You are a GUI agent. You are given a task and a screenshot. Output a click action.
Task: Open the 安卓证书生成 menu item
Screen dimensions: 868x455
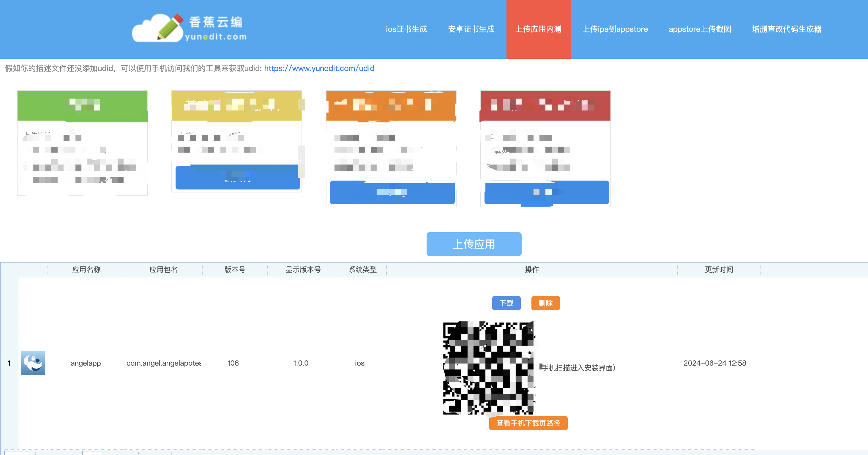click(471, 29)
